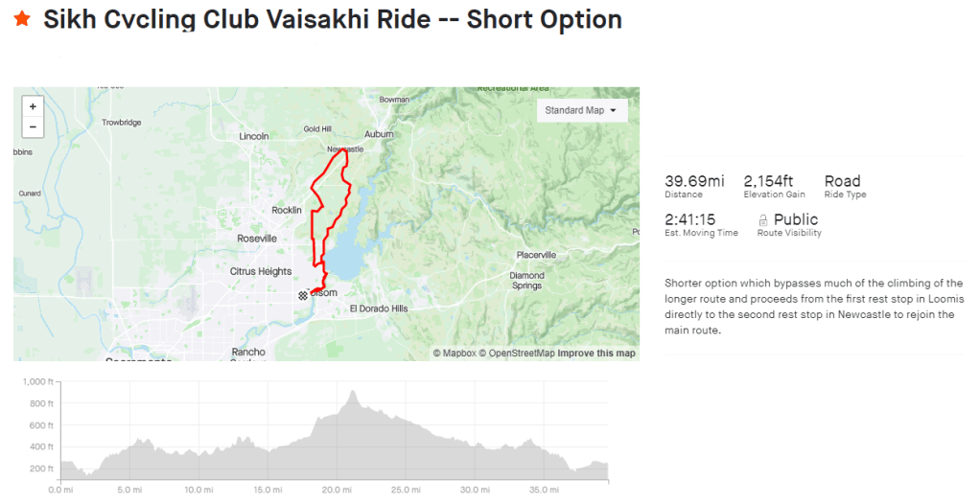Zoom out on the map

click(x=33, y=126)
